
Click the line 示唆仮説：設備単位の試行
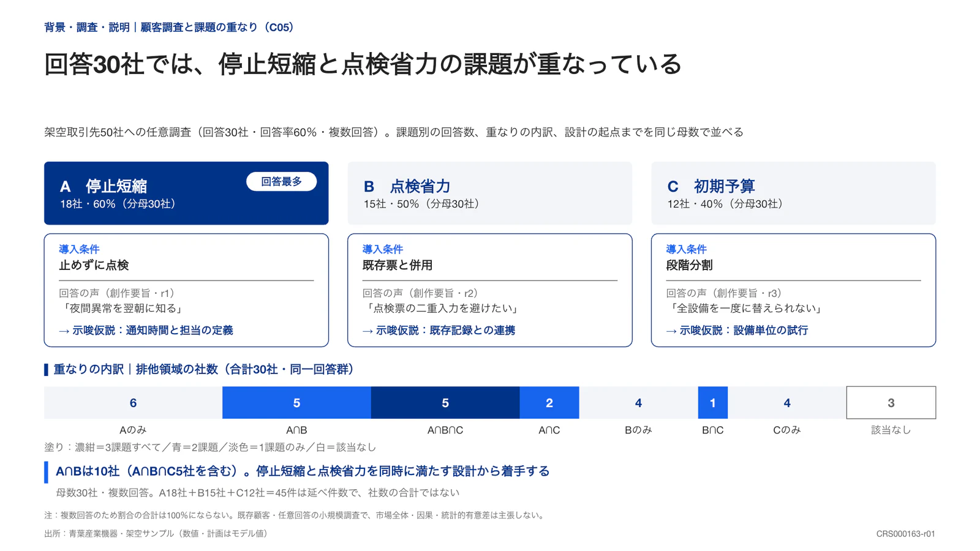tap(737, 331)
